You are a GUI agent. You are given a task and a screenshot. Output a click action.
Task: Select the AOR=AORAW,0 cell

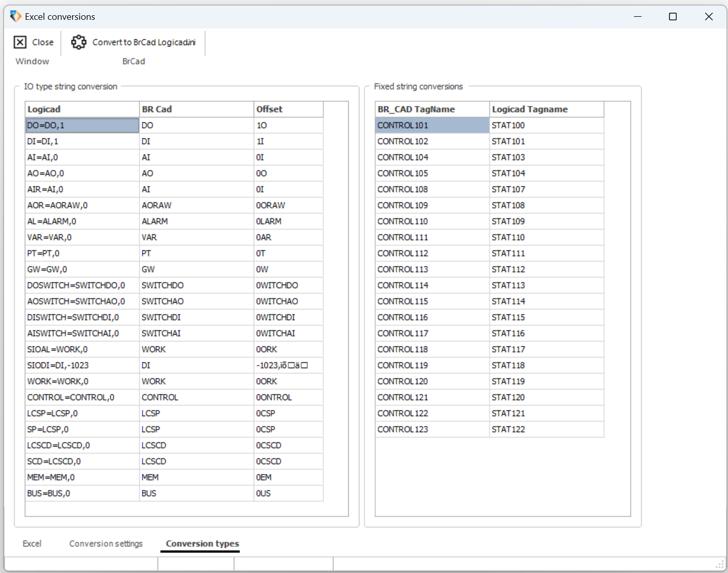pos(82,205)
